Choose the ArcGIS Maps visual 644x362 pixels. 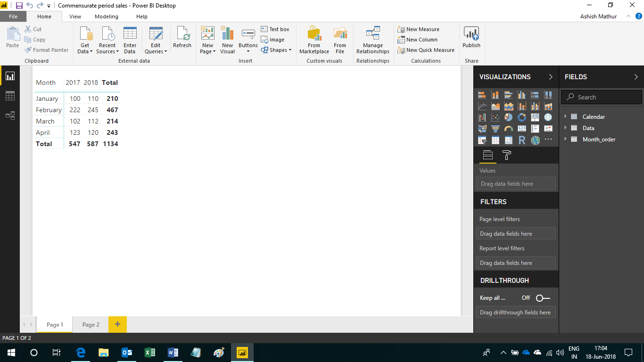coord(535,140)
